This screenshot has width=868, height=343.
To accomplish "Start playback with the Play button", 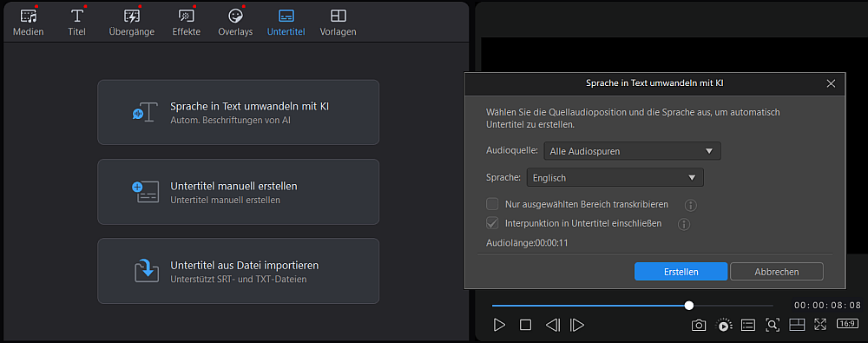I will [499, 325].
